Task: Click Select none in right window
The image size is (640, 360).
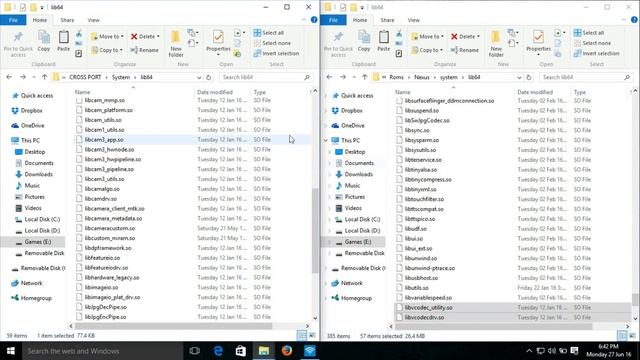Action: [592, 43]
